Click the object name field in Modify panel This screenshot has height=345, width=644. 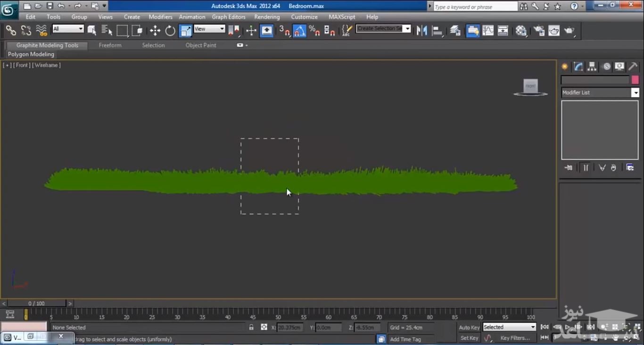[595, 80]
